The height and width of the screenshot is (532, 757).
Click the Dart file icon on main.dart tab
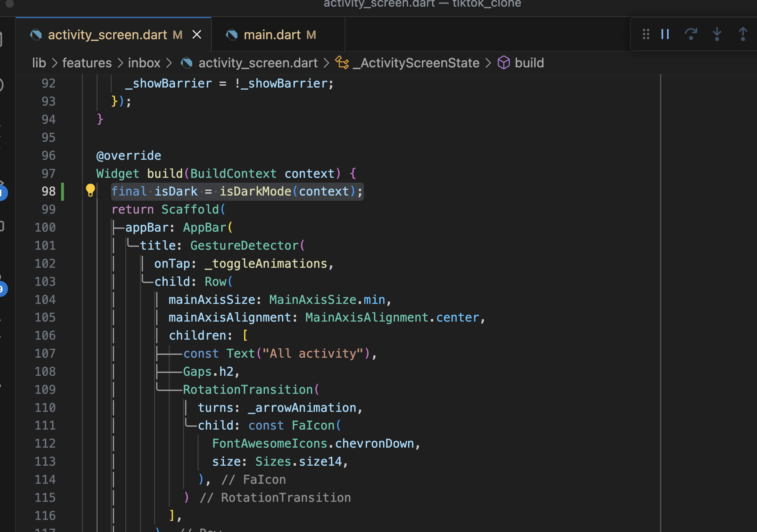point(232,35)
